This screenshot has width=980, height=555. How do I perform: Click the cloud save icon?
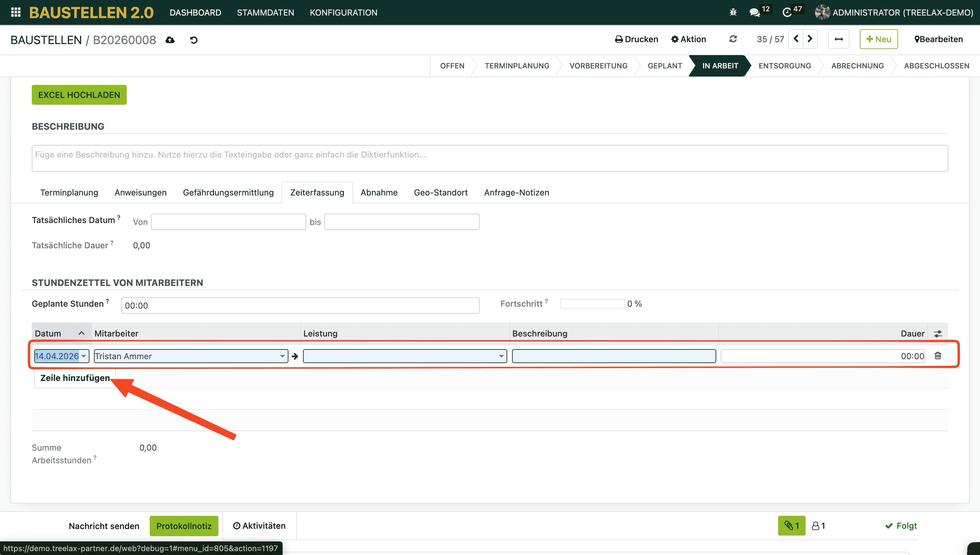tap(170, 40)
